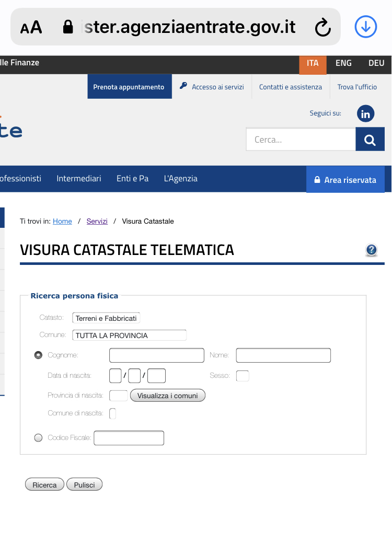Select the Cognome search radio button
This screenshot has height=545, width=392.
pyautogui.click(x=38, y=355)
